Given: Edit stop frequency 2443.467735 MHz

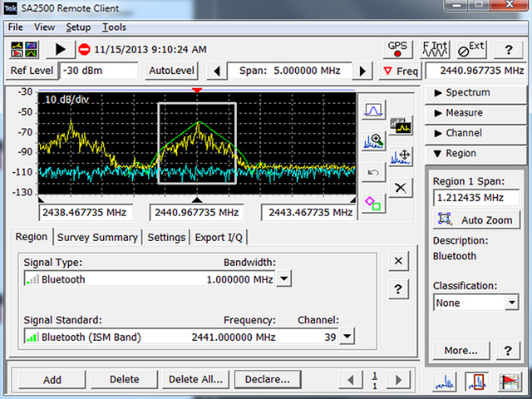Looking at the screenshot, I should [x=308, y=213].
